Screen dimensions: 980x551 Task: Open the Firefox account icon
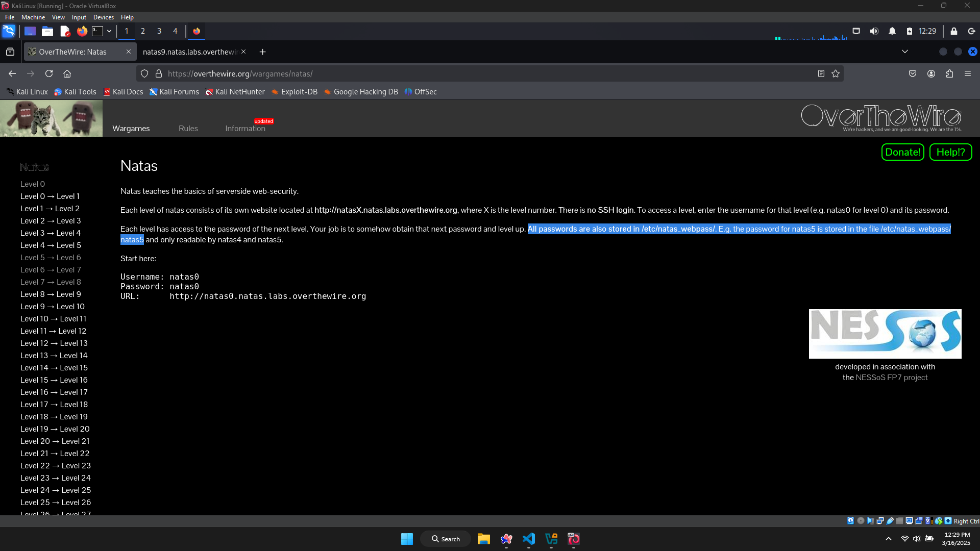932,73
